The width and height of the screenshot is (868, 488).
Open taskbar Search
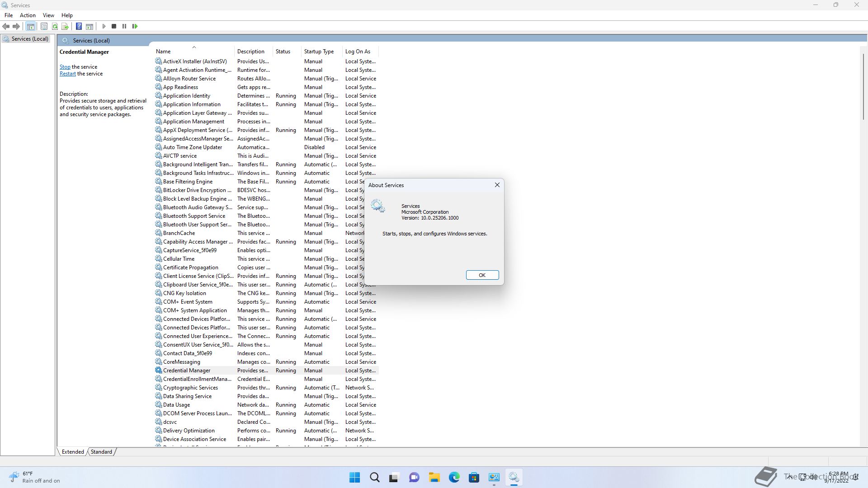coord(375,477)
